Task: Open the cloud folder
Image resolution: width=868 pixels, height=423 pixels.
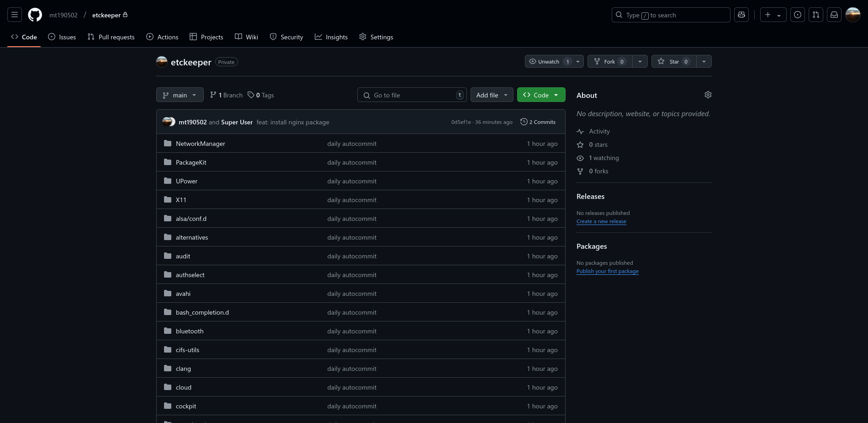Action: [184, 387]
